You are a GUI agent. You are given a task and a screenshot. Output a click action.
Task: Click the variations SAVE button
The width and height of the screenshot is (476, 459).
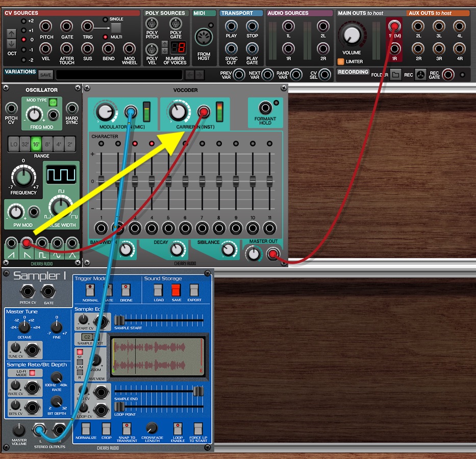[x=45, y=75]
